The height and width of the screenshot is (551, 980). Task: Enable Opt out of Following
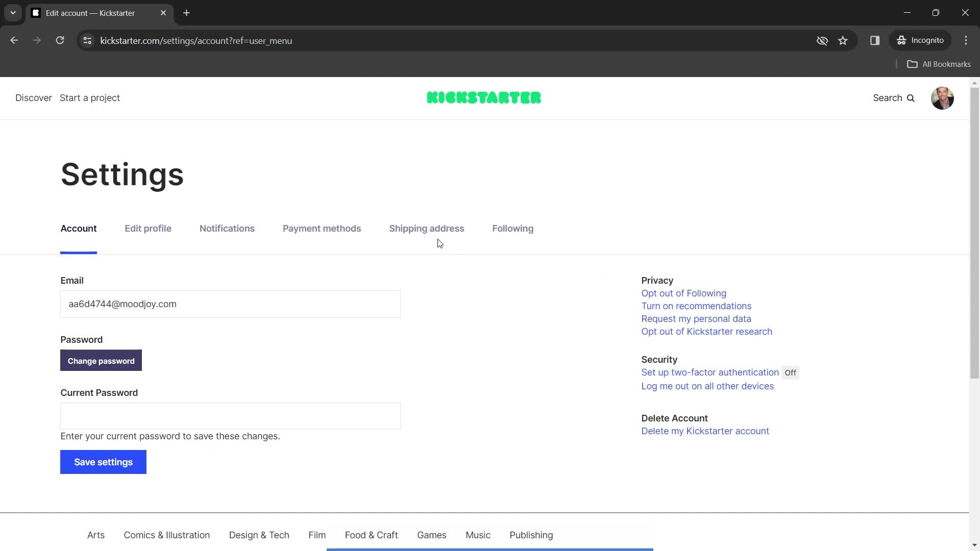tap(684, 293)
